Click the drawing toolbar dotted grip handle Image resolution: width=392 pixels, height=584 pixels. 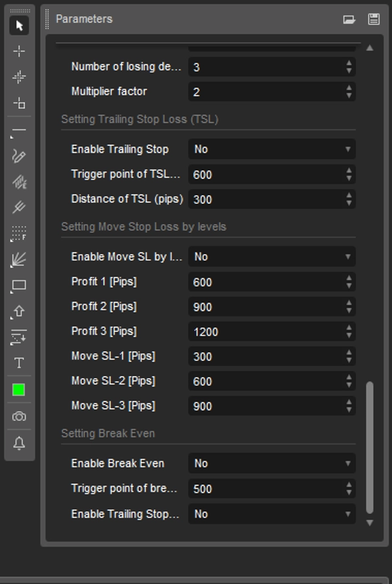pos(20,11)
